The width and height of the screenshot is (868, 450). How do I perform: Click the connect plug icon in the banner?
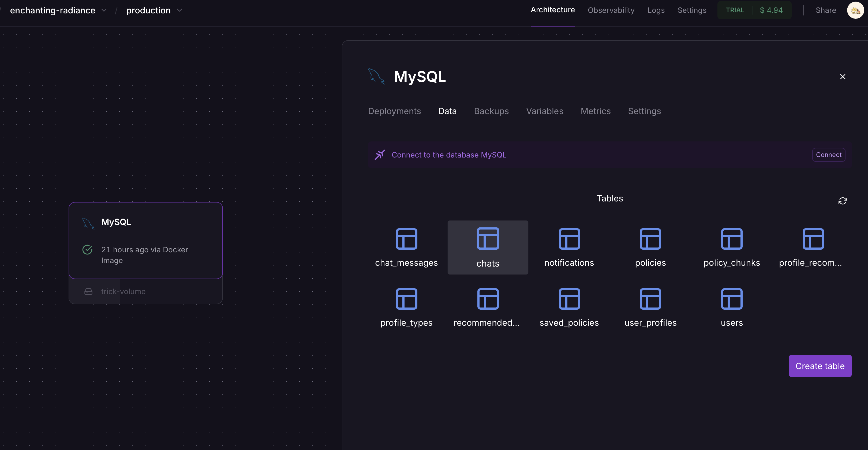click(x=380, y=155)
